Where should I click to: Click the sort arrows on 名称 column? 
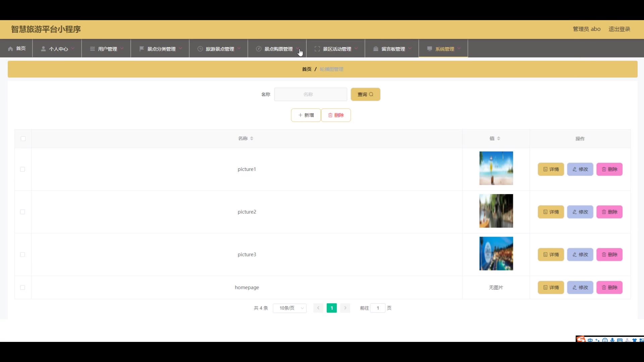252,138
